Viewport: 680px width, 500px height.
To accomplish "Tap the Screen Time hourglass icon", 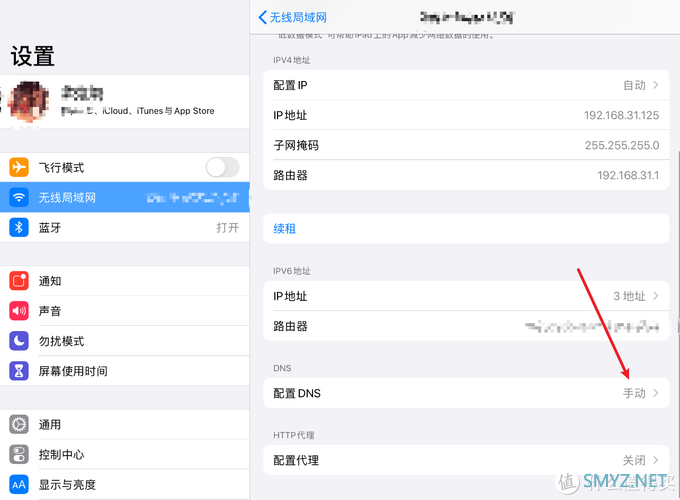I will 19,371.
